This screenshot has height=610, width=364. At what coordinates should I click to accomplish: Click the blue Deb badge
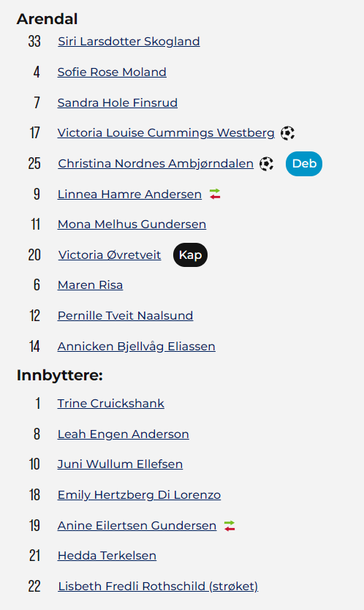coord(304,164)
